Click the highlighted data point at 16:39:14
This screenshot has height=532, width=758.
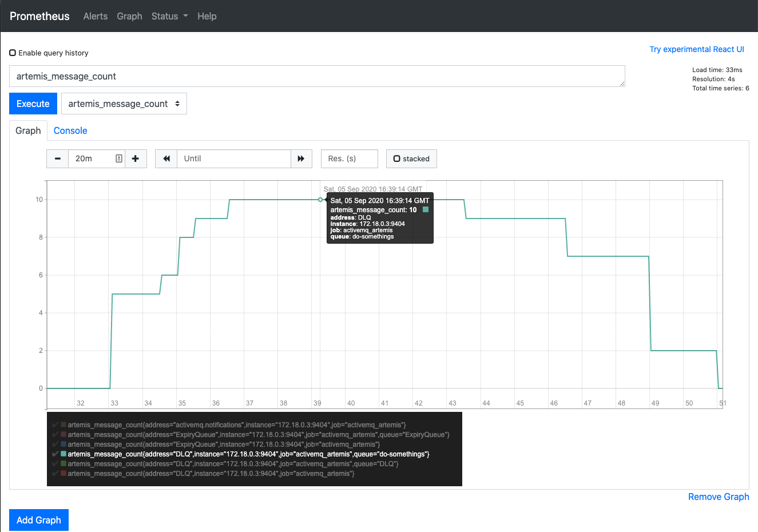[x=320, y=200]
